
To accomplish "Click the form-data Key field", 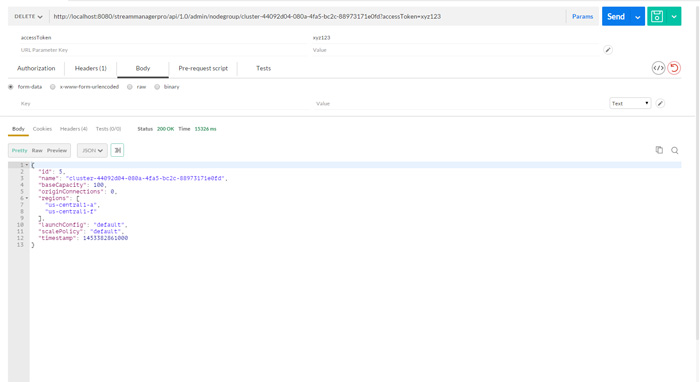I will coord(163,104).
